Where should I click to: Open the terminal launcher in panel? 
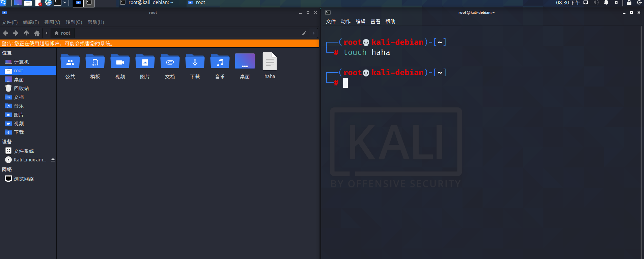[58, 3]
